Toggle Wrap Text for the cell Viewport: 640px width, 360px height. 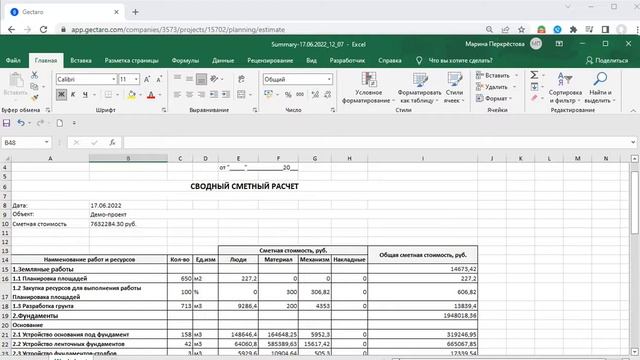241,79
